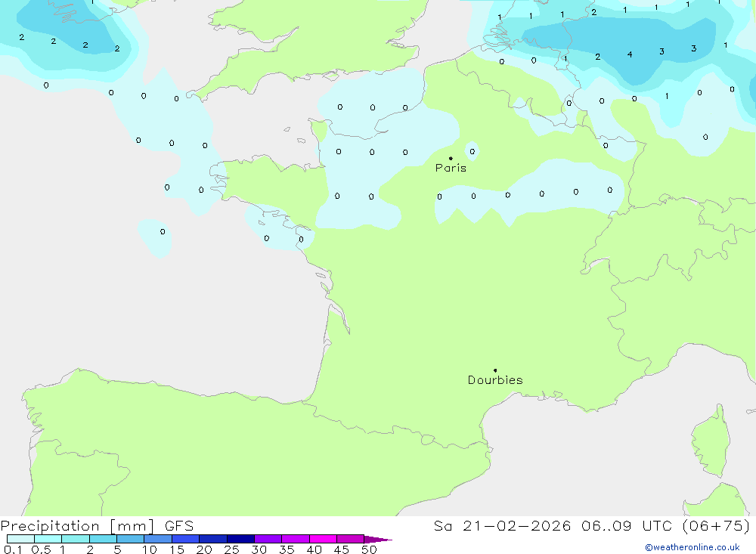The image size is (756, 554).
Task: Click the 'Precipitation [mm]' title text
Action: 77,526
